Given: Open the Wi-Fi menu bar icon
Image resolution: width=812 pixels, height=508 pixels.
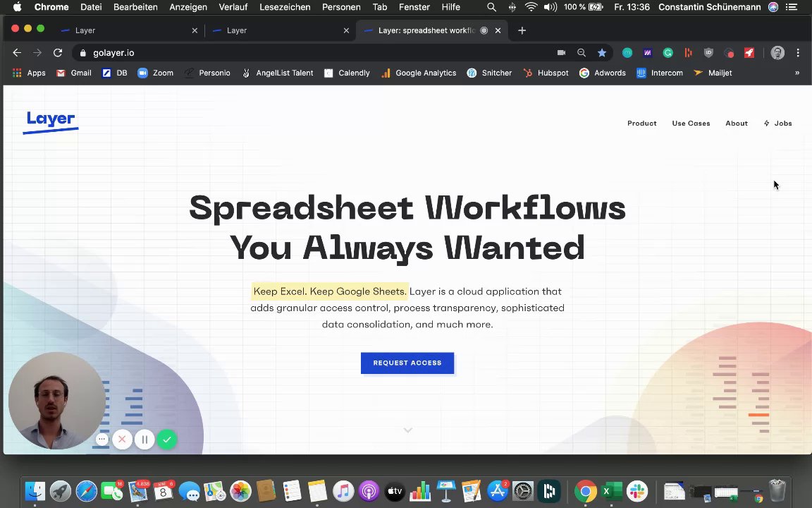Looking at the screenshot, I should [531, 7].
